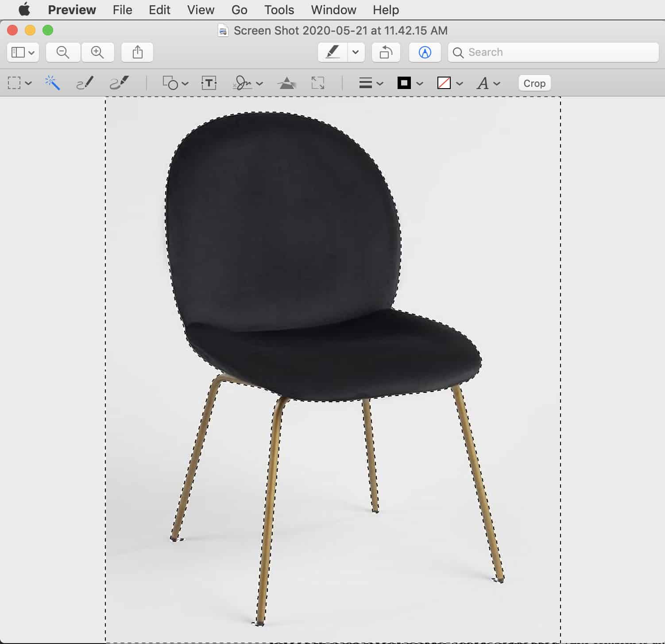
Task: Expand the selection tools dropdown arrow
Action: pyautogui.click(x=29, y=83)
